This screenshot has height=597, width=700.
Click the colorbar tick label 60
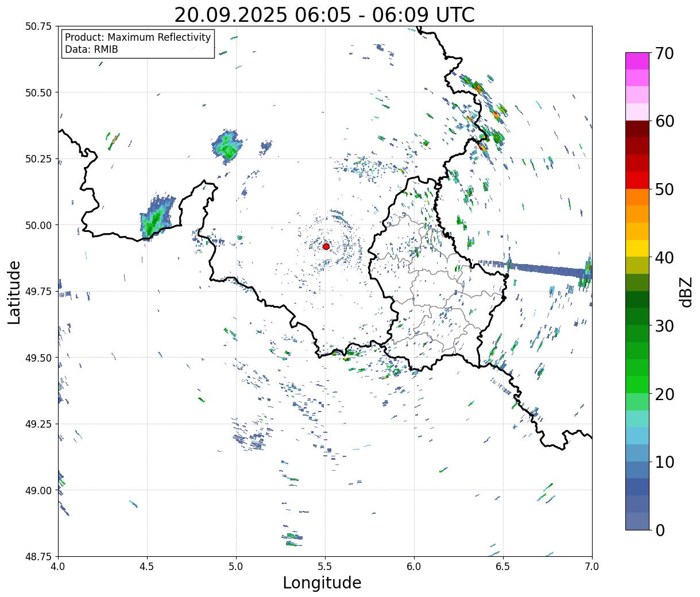664,121
